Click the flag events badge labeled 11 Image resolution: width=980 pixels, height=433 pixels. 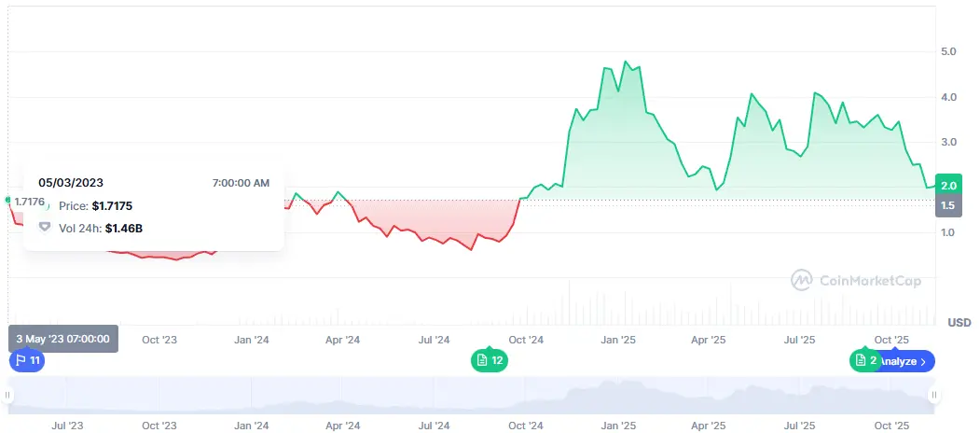(26, 360)
